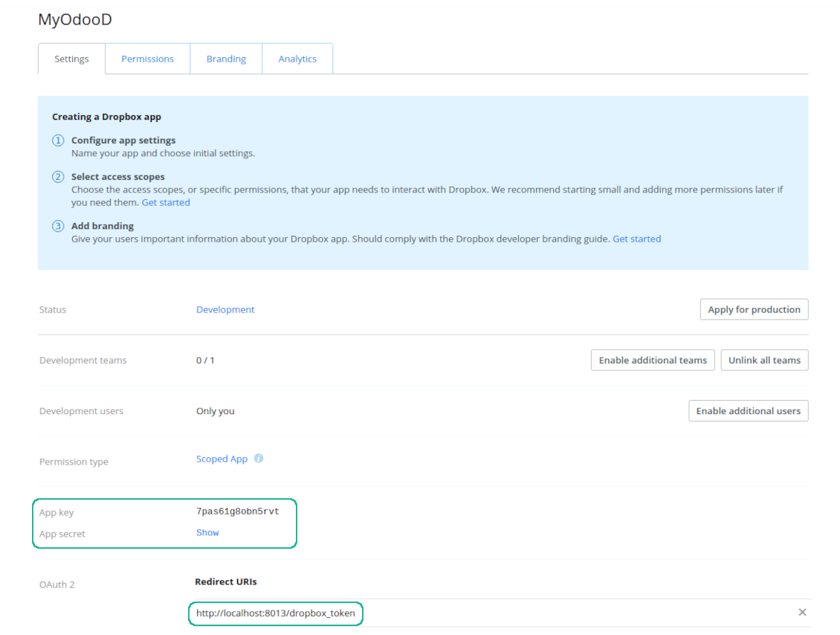Click Enable additional teams button

click(653, 360)
